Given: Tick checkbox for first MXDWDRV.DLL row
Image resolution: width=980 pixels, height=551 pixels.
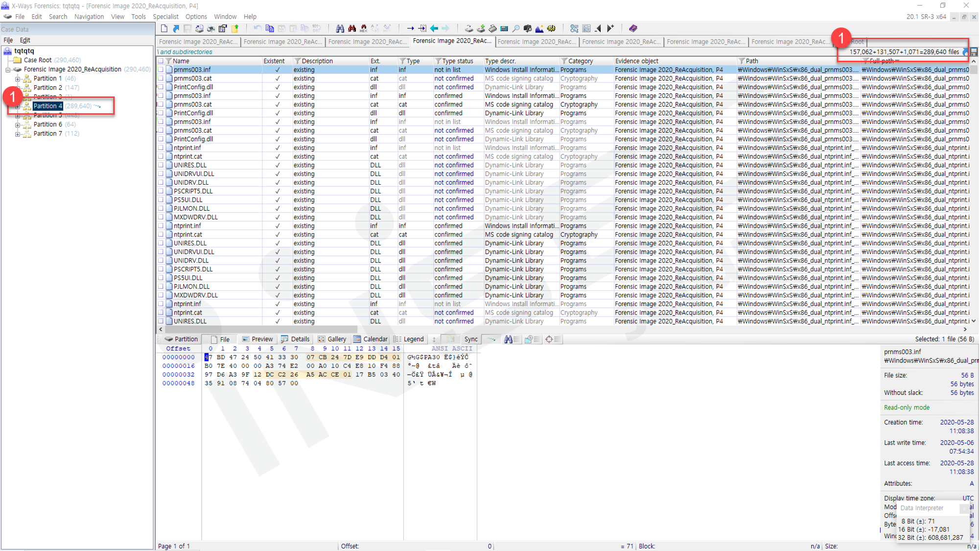Looking at the screenshot, I should click(161, 217).
